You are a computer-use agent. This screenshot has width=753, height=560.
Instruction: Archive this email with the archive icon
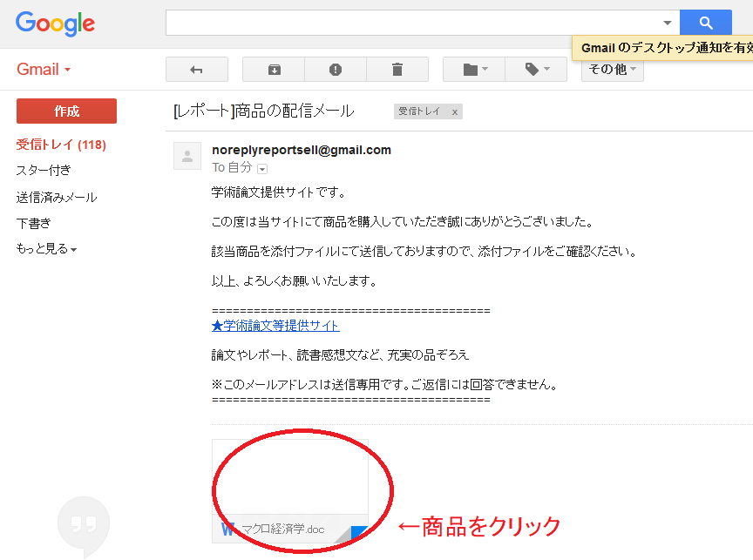click(x=274, y=70)
